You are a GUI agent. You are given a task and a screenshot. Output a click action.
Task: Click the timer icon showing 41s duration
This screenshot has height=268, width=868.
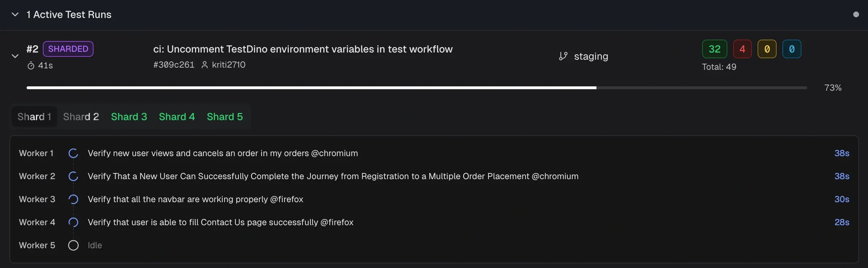(31, 65)
